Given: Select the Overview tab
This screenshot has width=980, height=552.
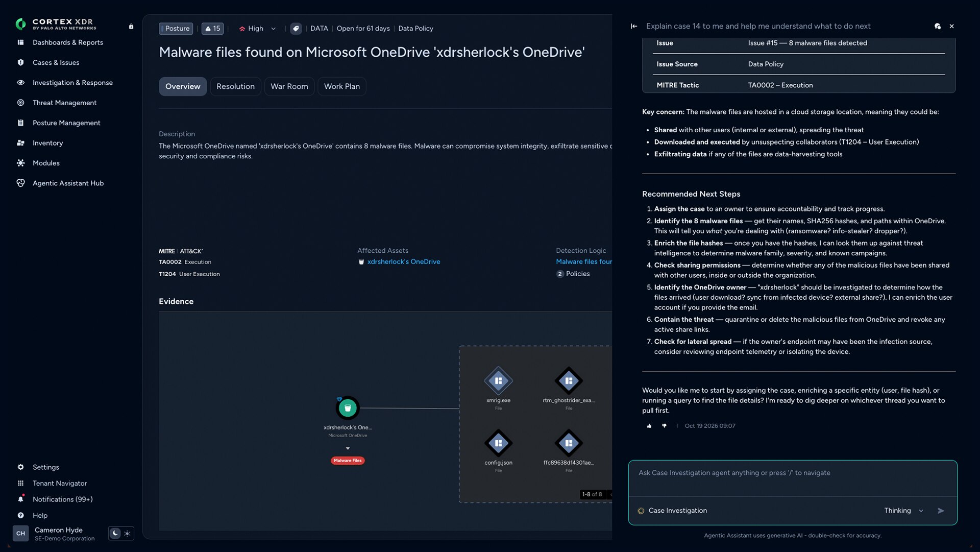Looking at the screenshot, I should point(183,86).
